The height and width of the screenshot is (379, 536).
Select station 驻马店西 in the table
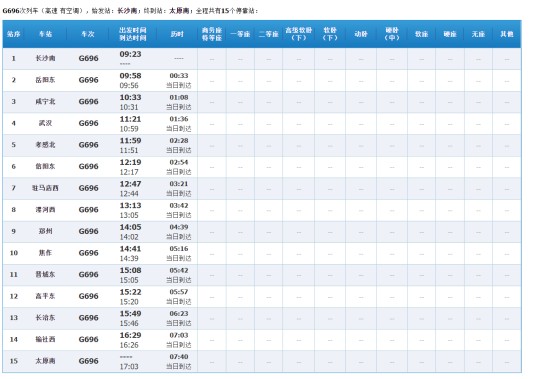(45, 188)
